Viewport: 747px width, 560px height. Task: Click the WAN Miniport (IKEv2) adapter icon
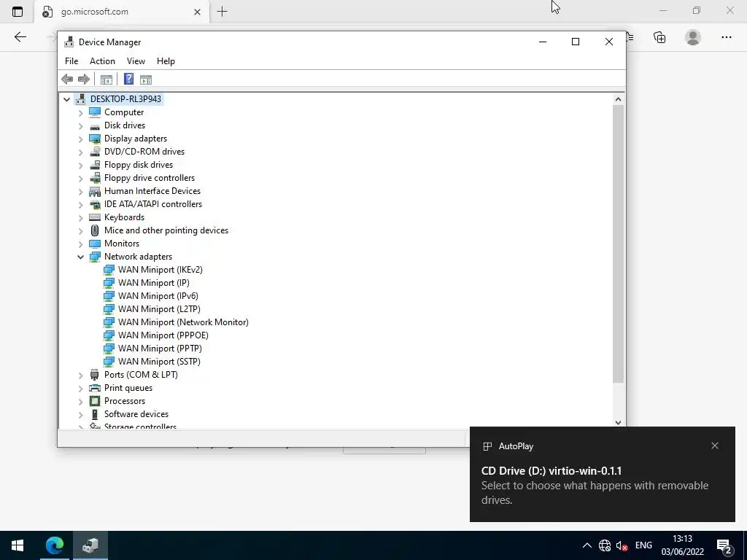109,270
